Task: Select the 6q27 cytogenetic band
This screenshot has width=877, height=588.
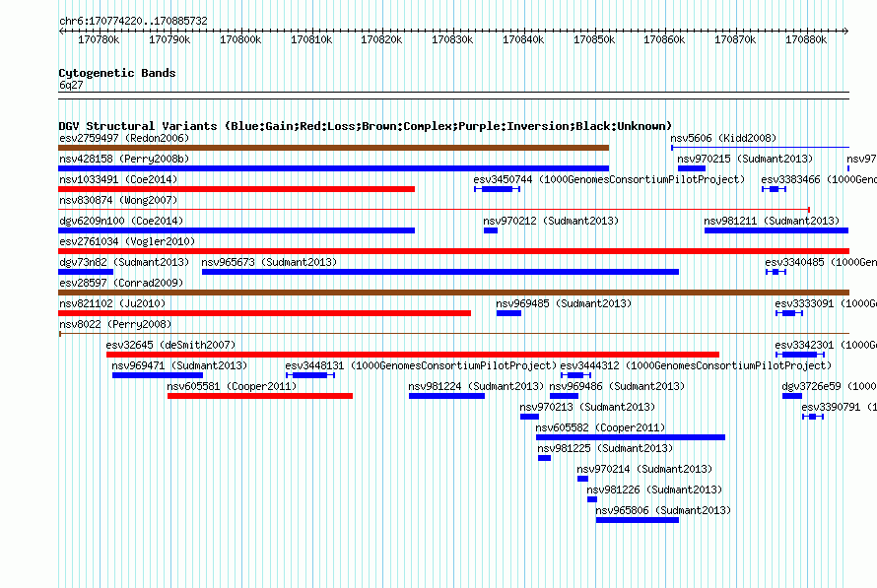Action: [x=453, y=96]
